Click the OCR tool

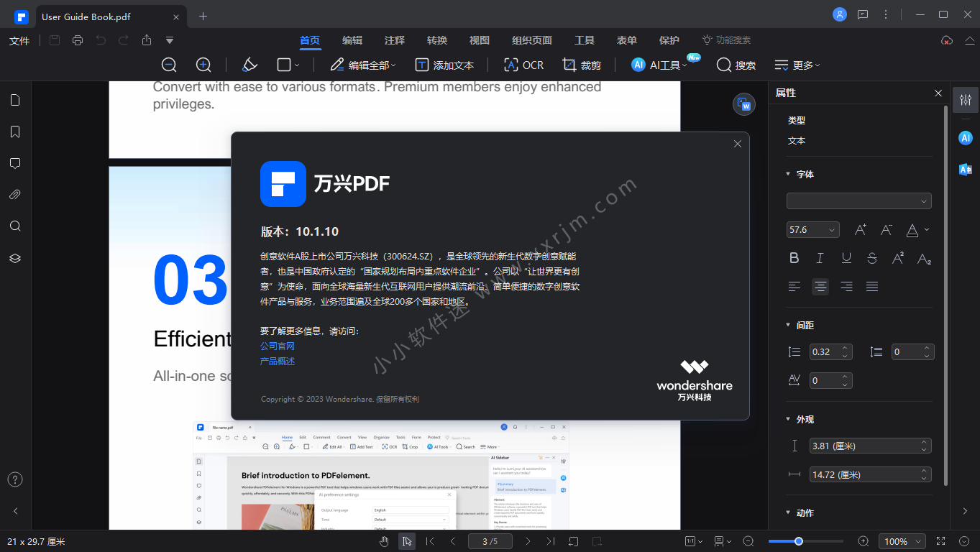click(x=523, y=65)
